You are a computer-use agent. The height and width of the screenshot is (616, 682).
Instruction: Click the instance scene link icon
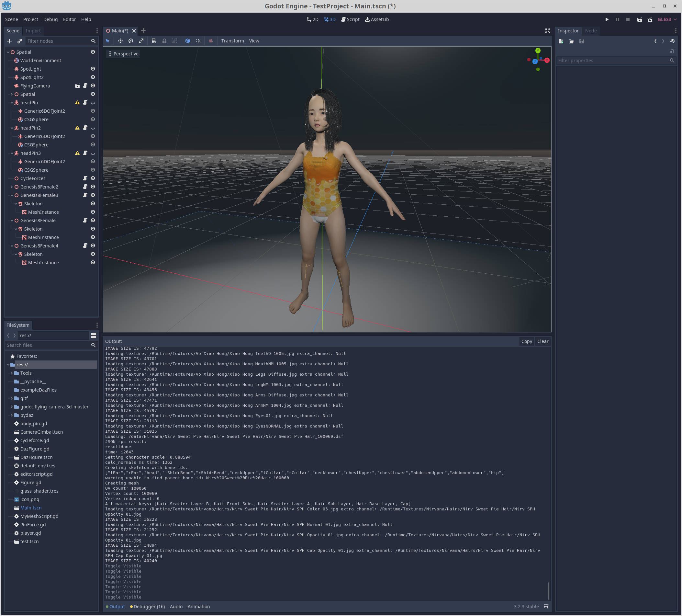point(20,41)
